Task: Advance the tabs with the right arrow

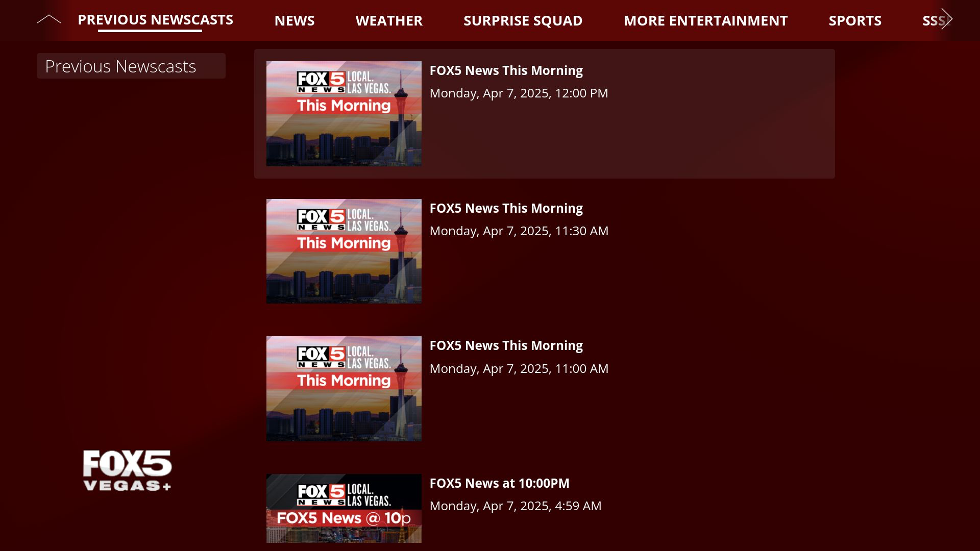Action: point(947,19)
